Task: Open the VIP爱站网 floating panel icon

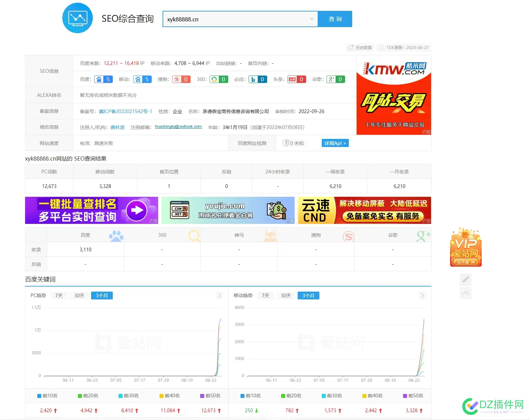Action: coord(465,247)
